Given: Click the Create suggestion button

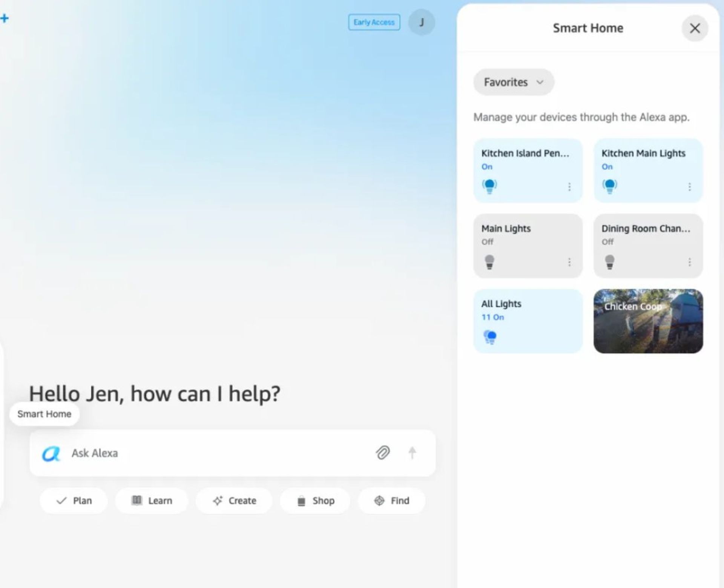Looking at the screenshot, I should click(234, 500).
